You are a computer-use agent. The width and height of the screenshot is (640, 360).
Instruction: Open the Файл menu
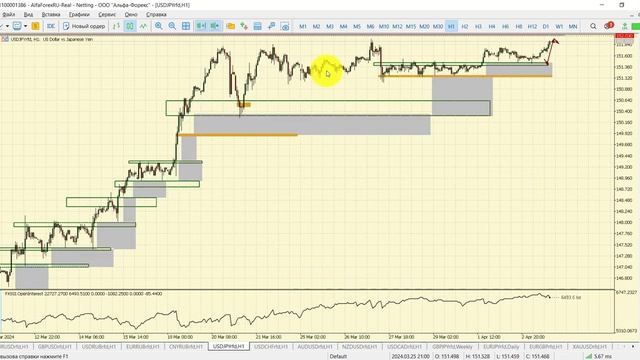click(x=8, y=14)
